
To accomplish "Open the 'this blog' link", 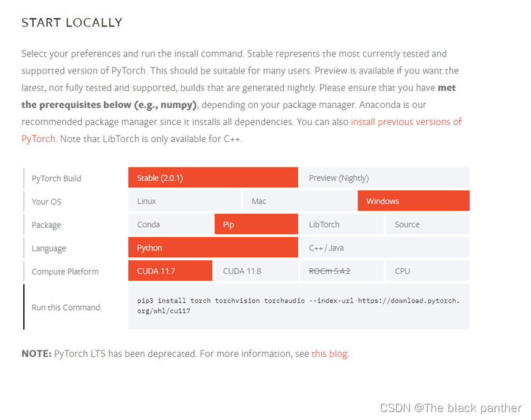I will coord(330,354).
